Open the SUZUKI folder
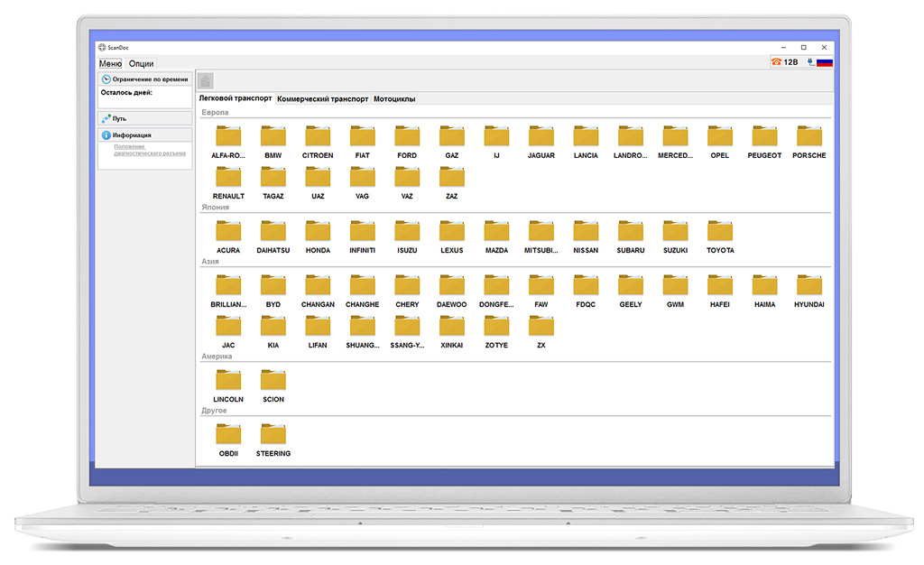This screenshot has height=565, width=924. [675, 236]
